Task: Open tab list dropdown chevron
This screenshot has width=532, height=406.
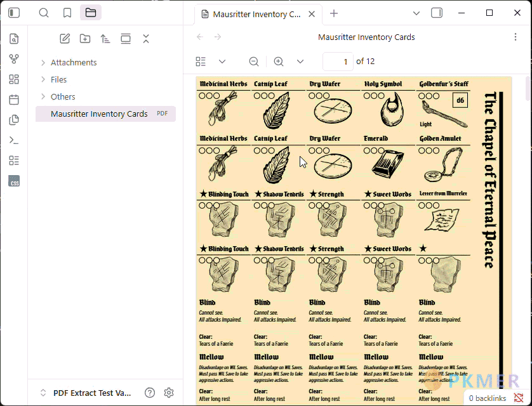Action: coord(416,13)
